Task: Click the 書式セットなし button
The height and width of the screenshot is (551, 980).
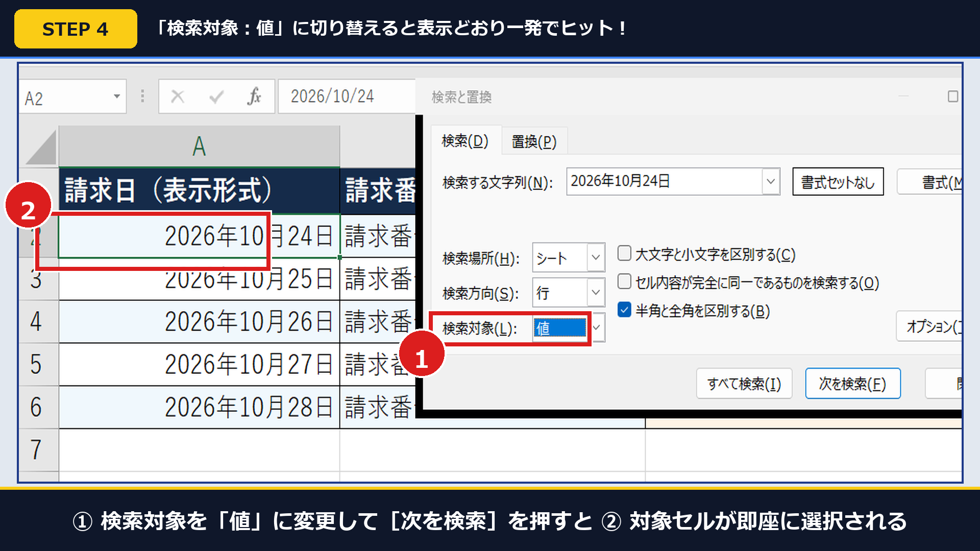Action: tap(838, 182)
